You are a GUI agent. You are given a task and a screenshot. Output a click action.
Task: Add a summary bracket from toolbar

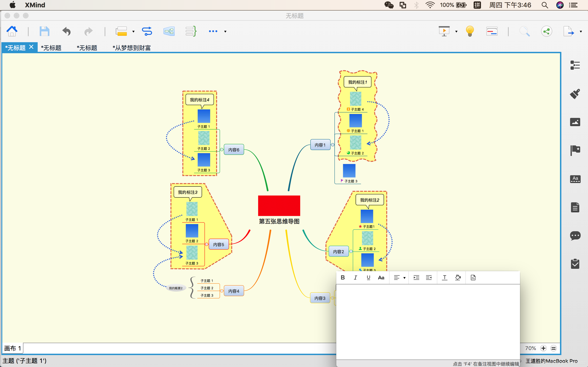191,31
